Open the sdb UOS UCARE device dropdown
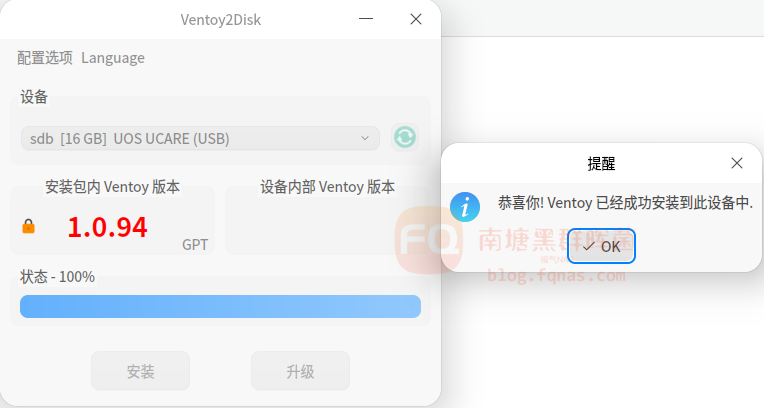This screenshot has height=408, width=764. [x=200, y=138]
